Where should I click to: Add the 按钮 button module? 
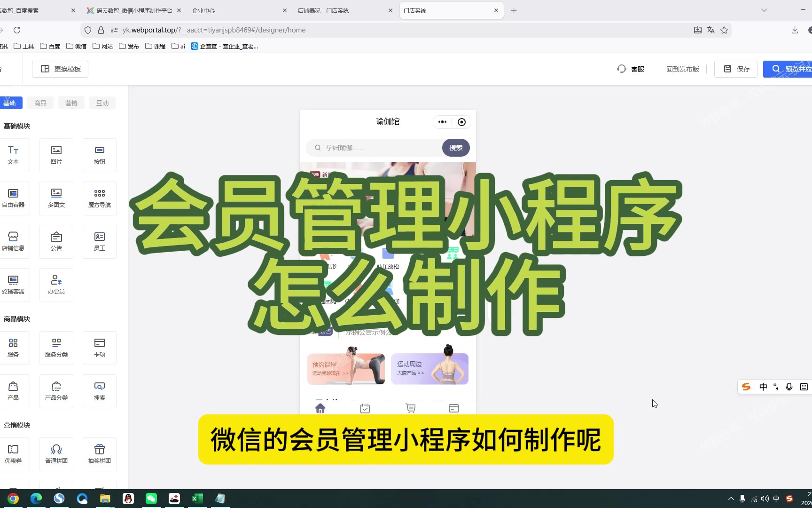pyautogui.click(x=99, y=155)
